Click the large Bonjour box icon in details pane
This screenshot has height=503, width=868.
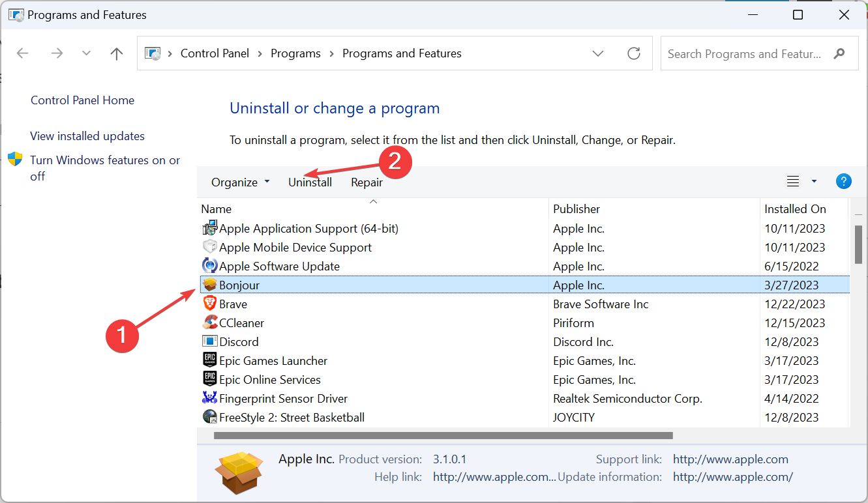[239, 472]
